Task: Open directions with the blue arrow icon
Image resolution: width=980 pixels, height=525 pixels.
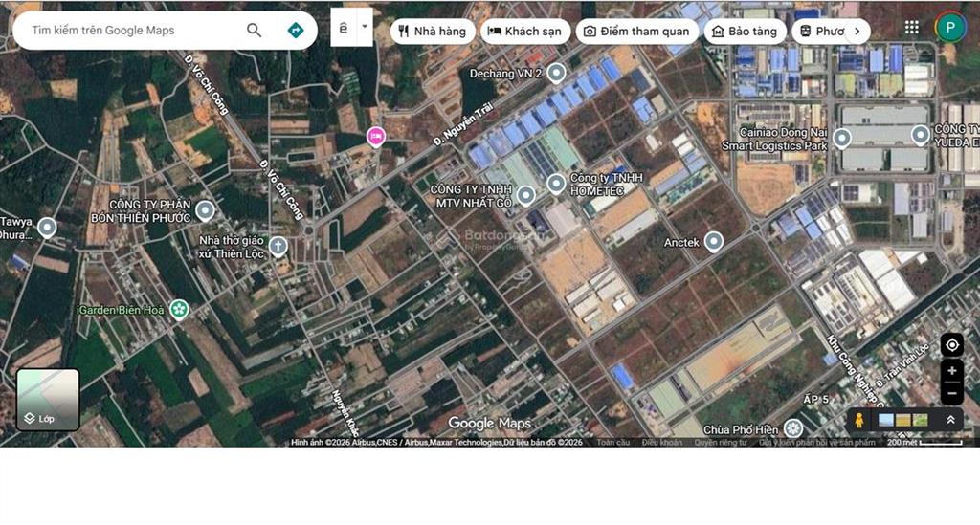Action: coord(295,30)
